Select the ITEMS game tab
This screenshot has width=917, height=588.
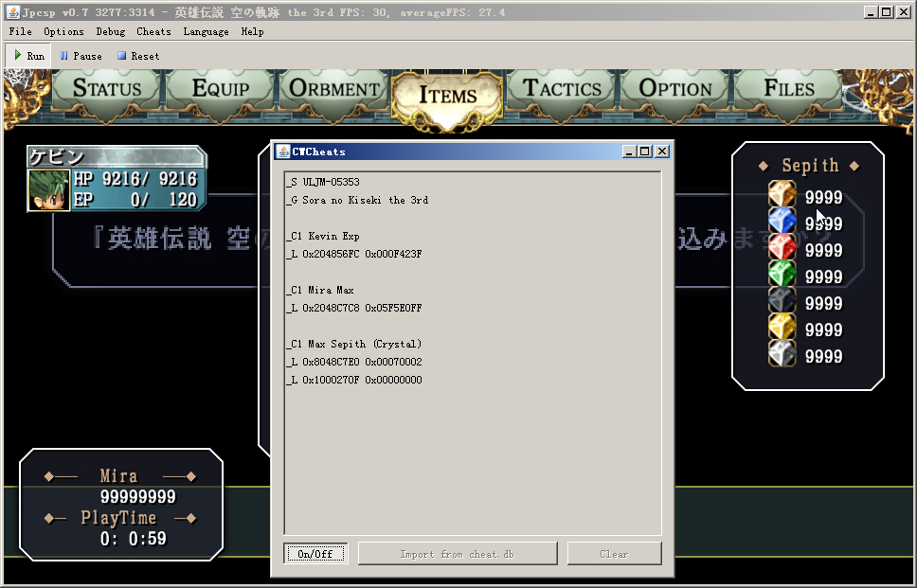click(447, 97)
